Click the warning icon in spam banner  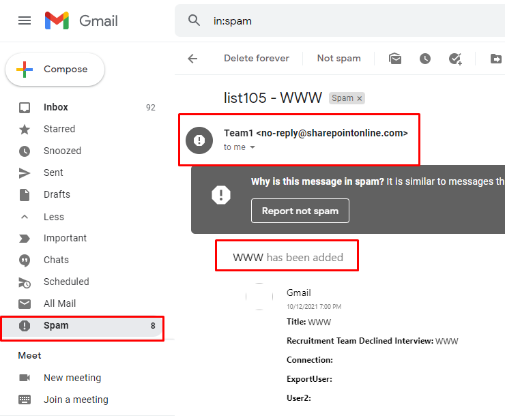pyautogui.click(x=221, y=195)
